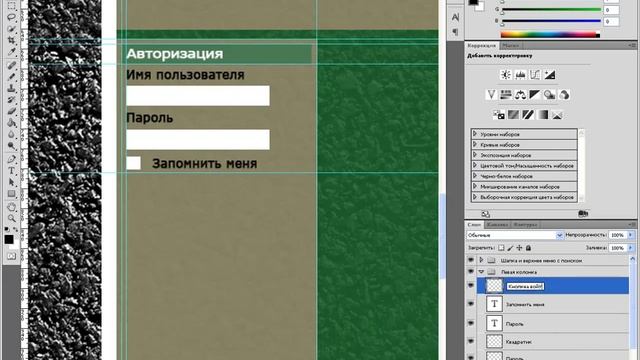The image size is (640, 360).
Task: Hide the 'Квадратик' layer
Action: [471, 341]
